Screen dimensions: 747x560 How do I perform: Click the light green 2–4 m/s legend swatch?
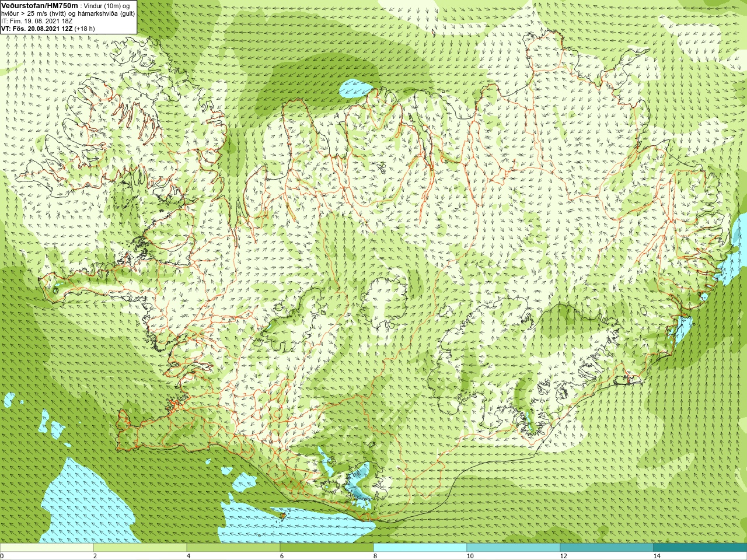click(140, 548)
